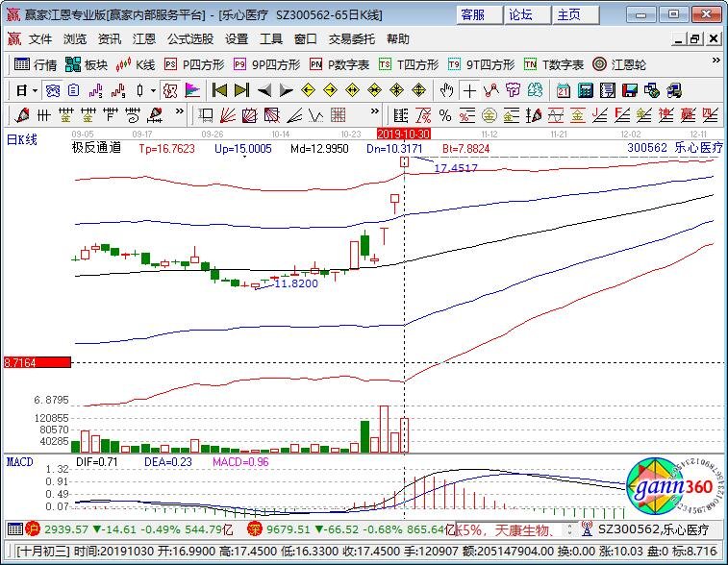Open the 帮助 menu
The width and height of the screenshot is (728, 565).
pos(398,39)
